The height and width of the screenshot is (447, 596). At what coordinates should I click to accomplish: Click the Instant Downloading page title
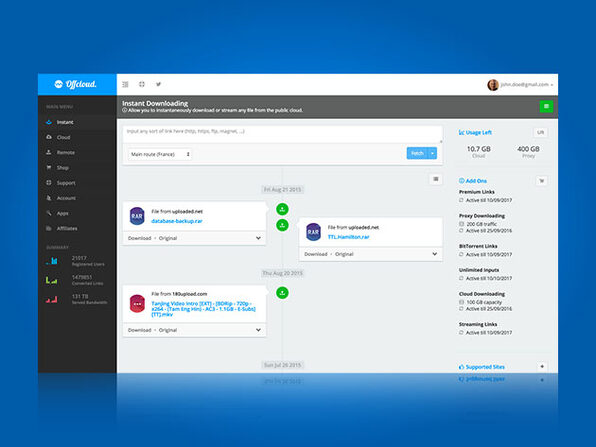[155, 103]
